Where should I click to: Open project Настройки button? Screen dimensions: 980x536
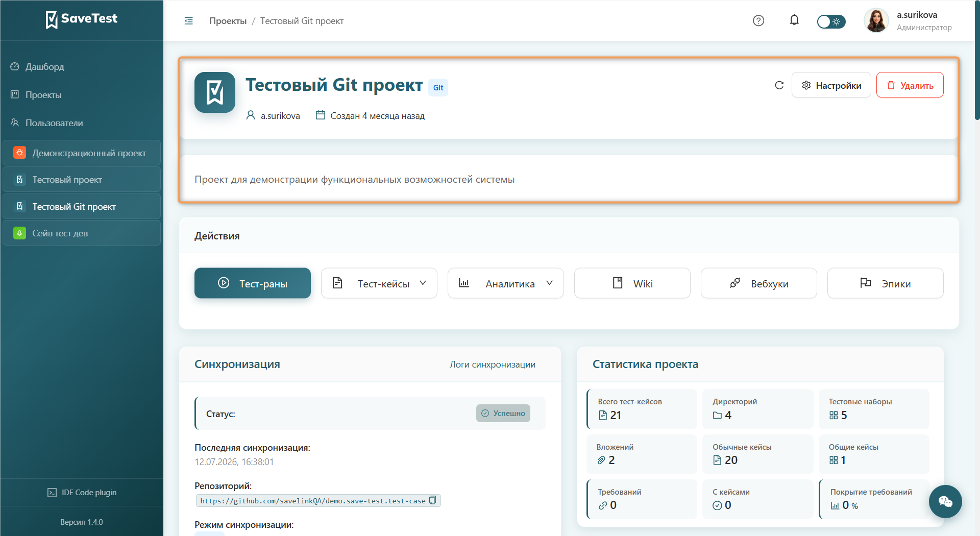(x=831, y=85)
